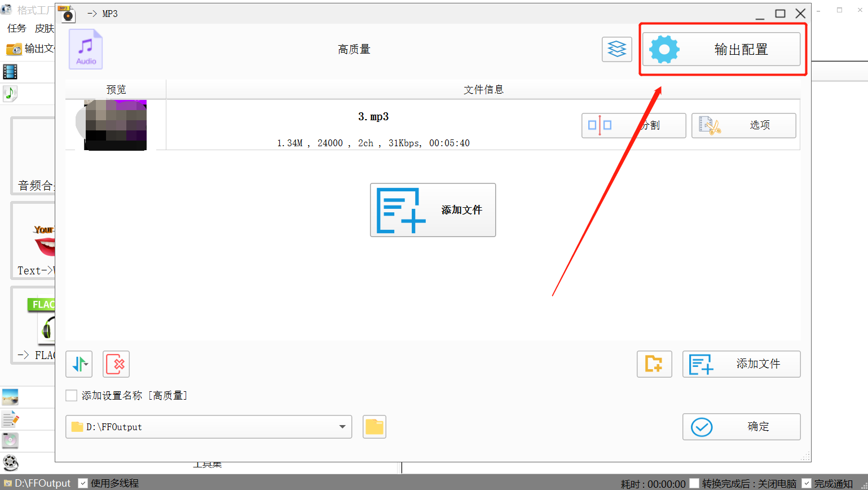Click the red remove file icon
Screen dimensions: 868x490
(x=116, y=364)
